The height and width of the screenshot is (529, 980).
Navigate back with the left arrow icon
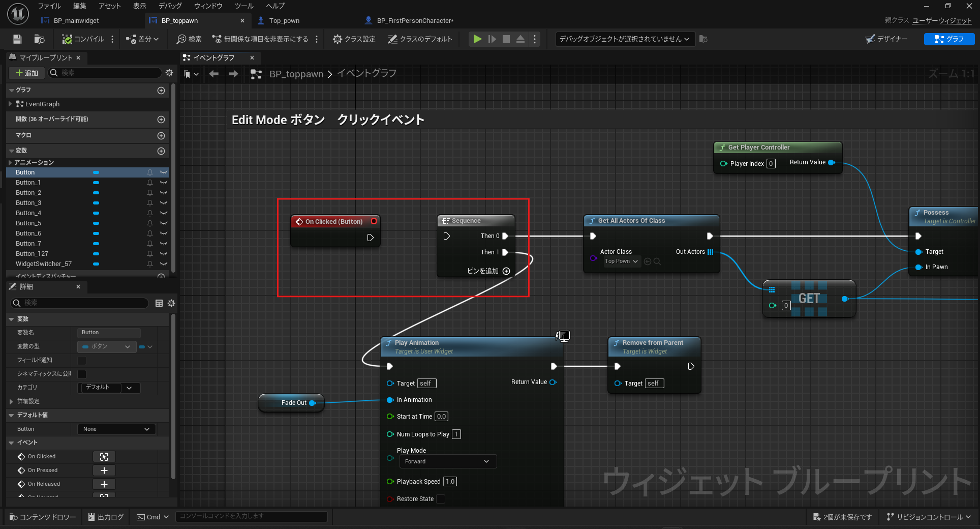(x=214, y=74)
